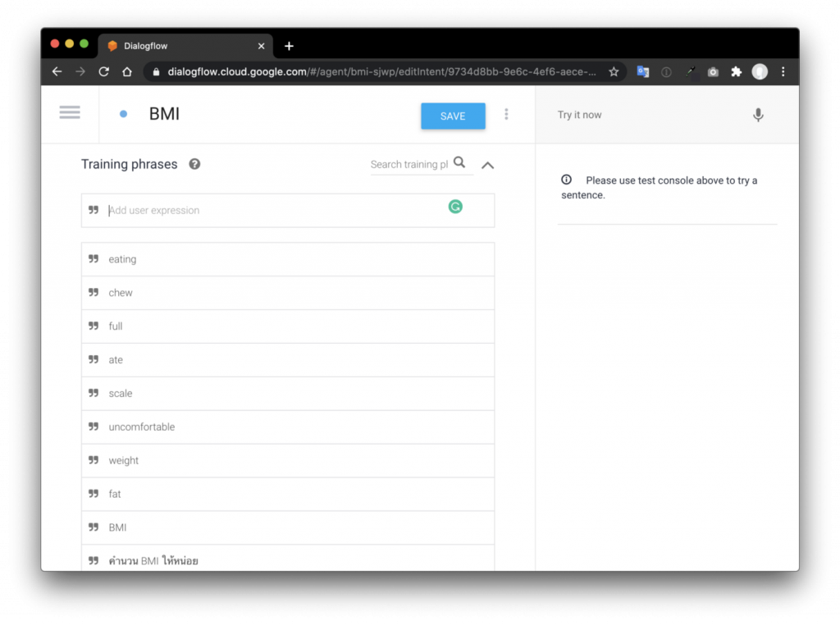Select the 'uncomfortable' training phrase

[x=288, y=427]
